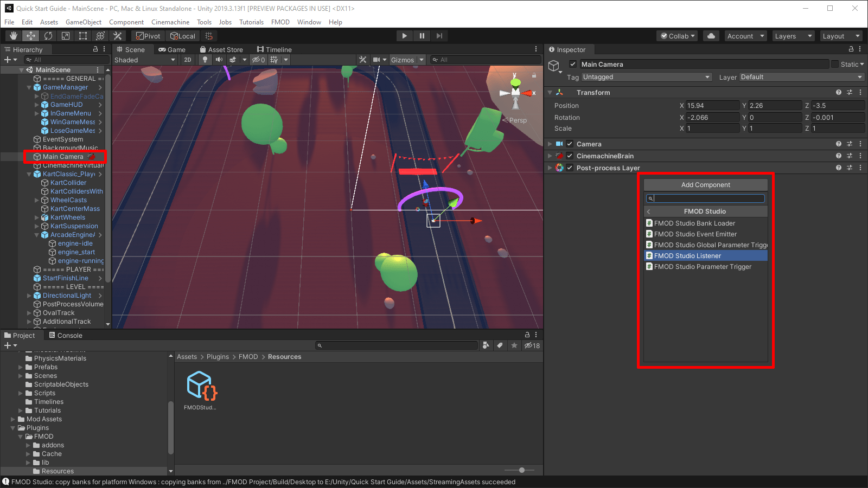Click the Step frame button
The image size is (868, 488).
tap(439, 36)
